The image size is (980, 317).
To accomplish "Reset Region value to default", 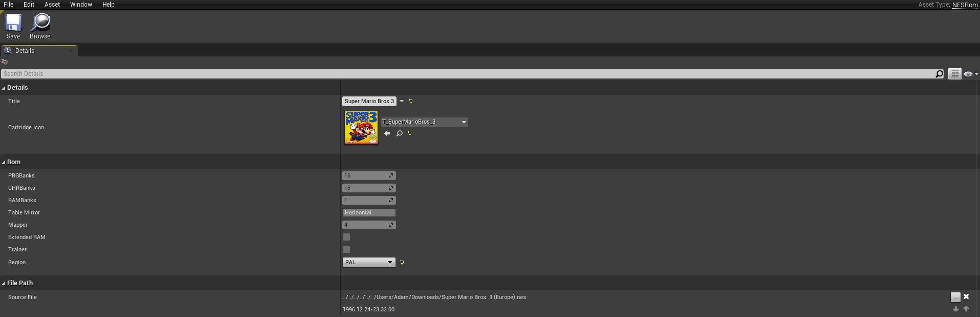I will 402,262.
